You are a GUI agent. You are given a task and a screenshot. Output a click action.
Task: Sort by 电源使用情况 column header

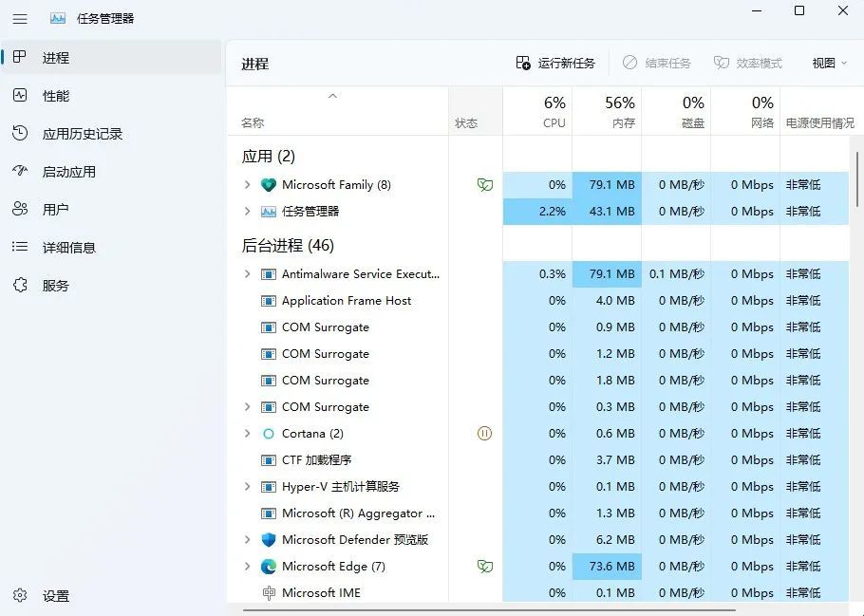820,111
